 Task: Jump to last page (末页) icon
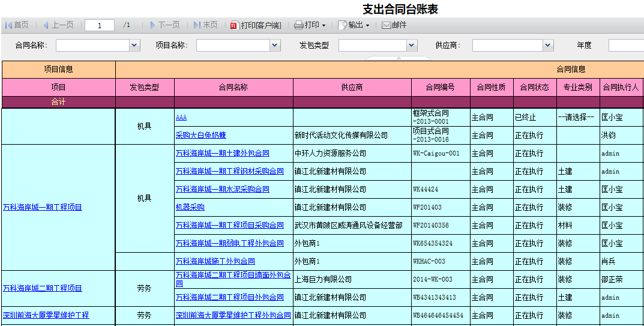(x=197, y=25)
